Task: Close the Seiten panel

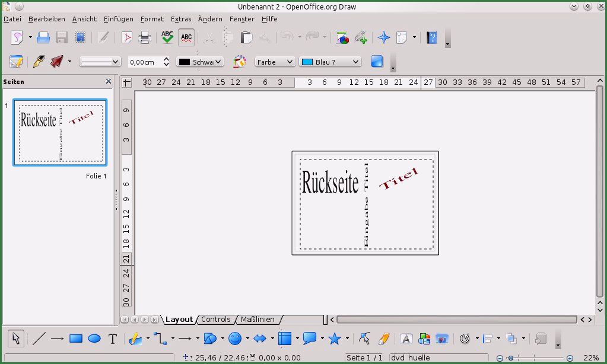Action: pyautogui.click(x=108, y=82)
